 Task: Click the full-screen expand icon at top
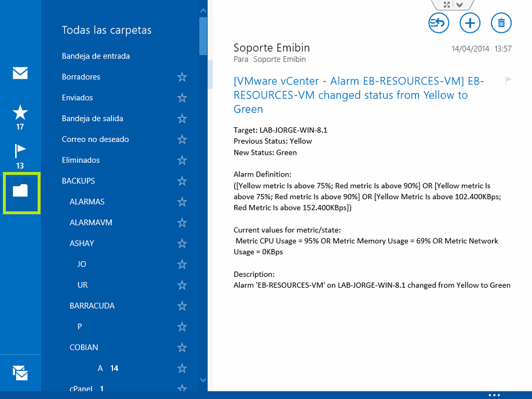pos(446,5)
